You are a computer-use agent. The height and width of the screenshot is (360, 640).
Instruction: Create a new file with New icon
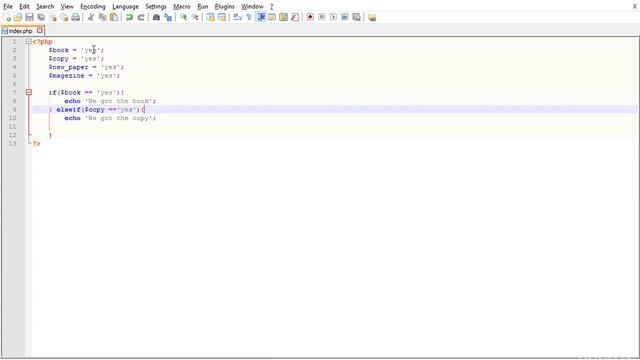[7, 17]
